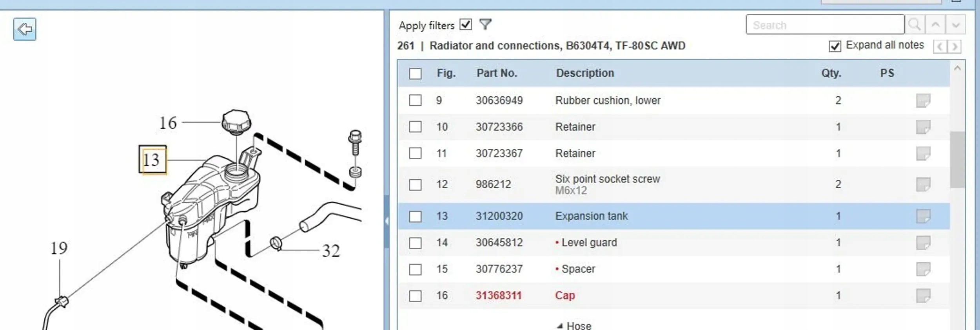This screenshot has height=330, width=980.
Task: Click the Description column header
Action: [x=585, y=73]
